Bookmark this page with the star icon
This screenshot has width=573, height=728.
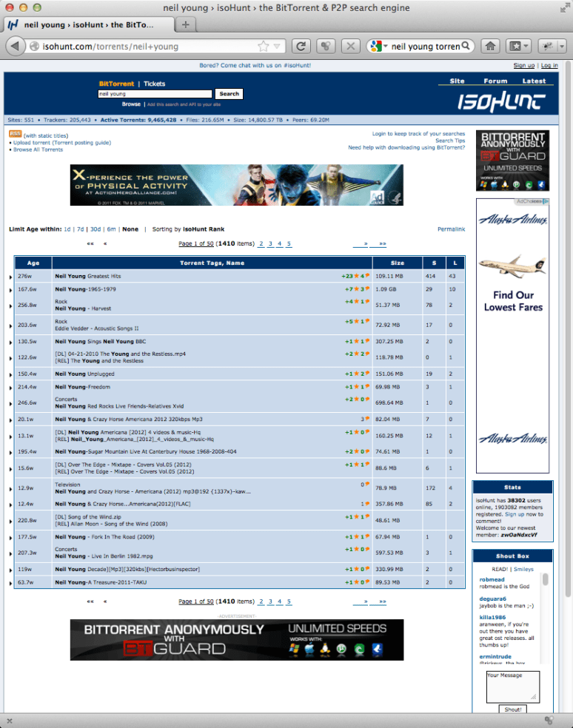[x=264, y=46]
